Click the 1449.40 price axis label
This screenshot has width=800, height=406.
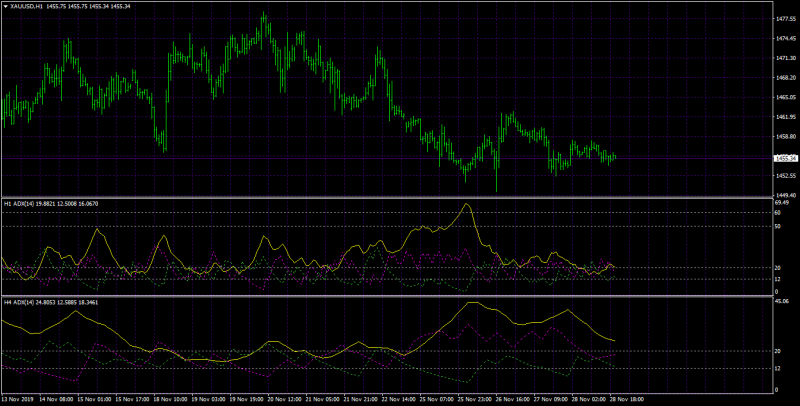point(786,195)
